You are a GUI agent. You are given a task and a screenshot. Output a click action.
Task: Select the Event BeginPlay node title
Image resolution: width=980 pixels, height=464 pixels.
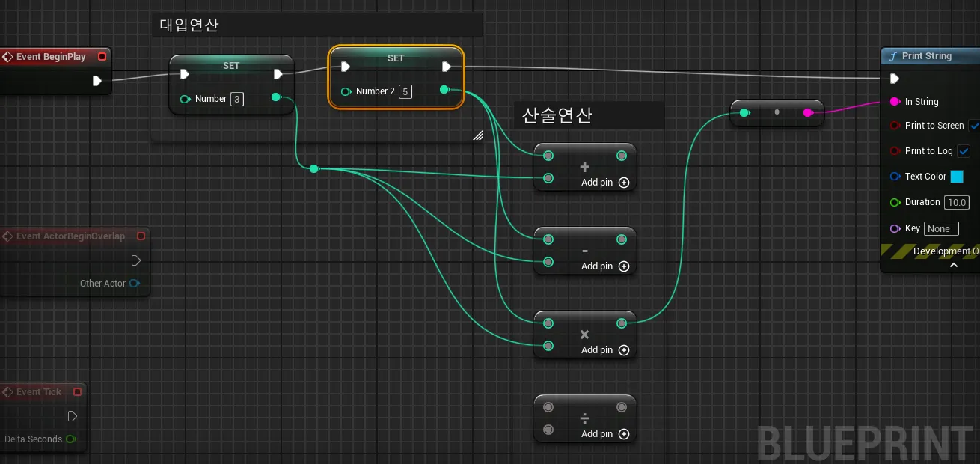click(51, 57)
